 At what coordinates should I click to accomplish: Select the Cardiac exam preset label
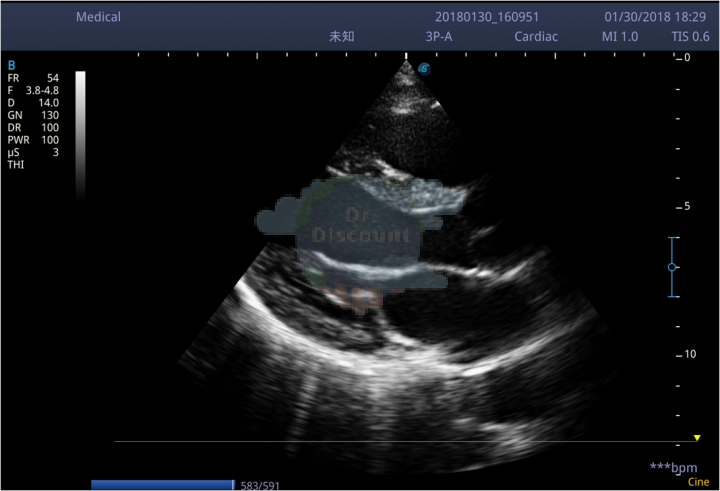[536, 37]
